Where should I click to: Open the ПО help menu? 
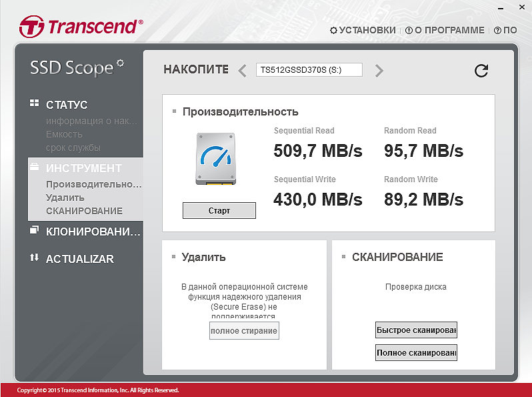tap(505, 30)
